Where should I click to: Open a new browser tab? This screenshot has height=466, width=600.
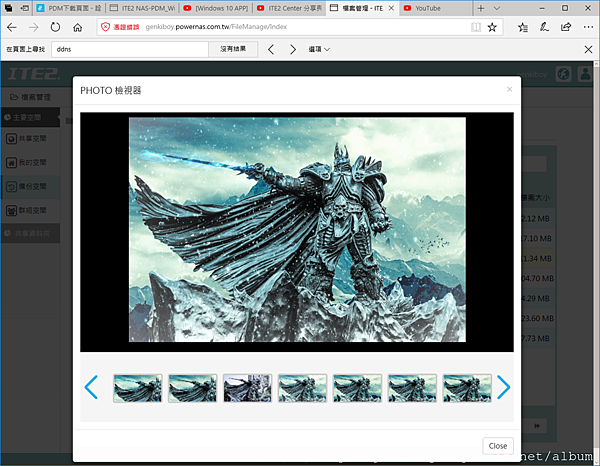click(481, 8)
